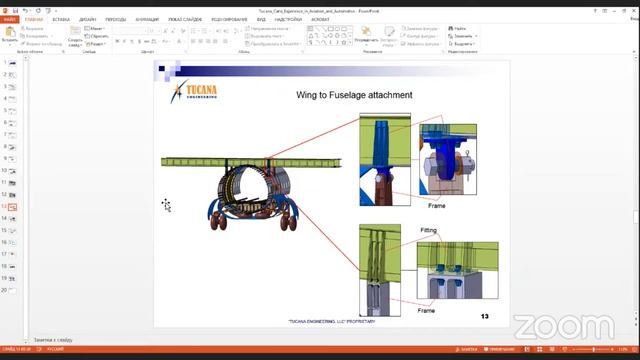Switch to Slide Sorter view icon

point(540,349)
